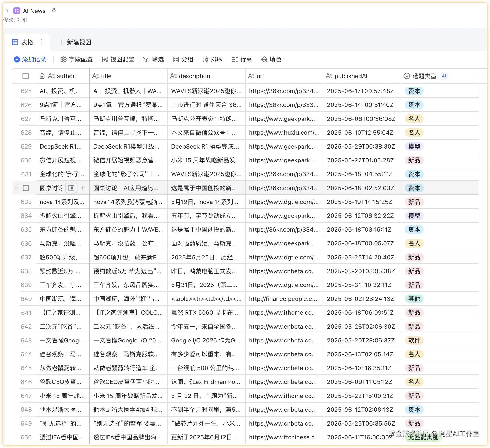This screenshot has width=490, height=448.
Task: Pin the AI News table
Action: 54,11
